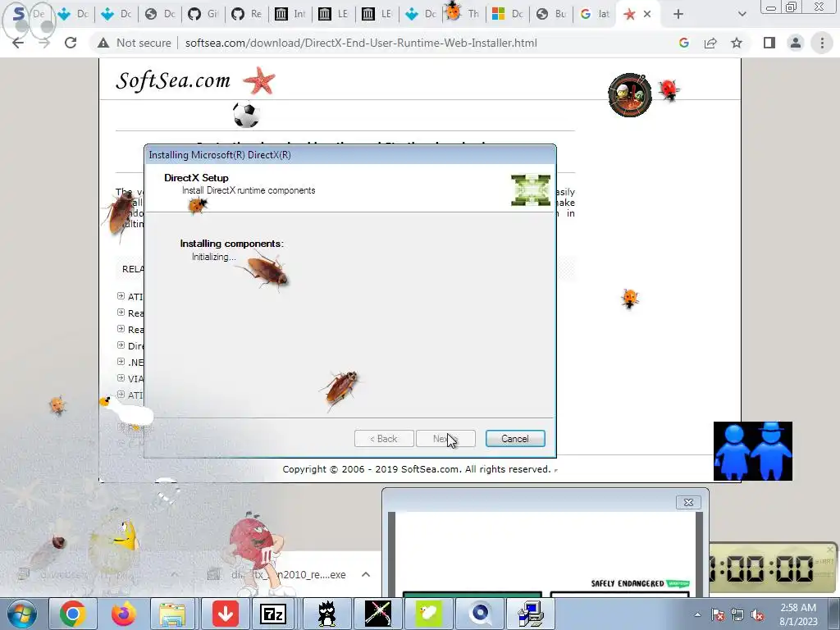Open Windows Explorer from the taskbar
The image size is (840, 630).
(x=172, y=614)
